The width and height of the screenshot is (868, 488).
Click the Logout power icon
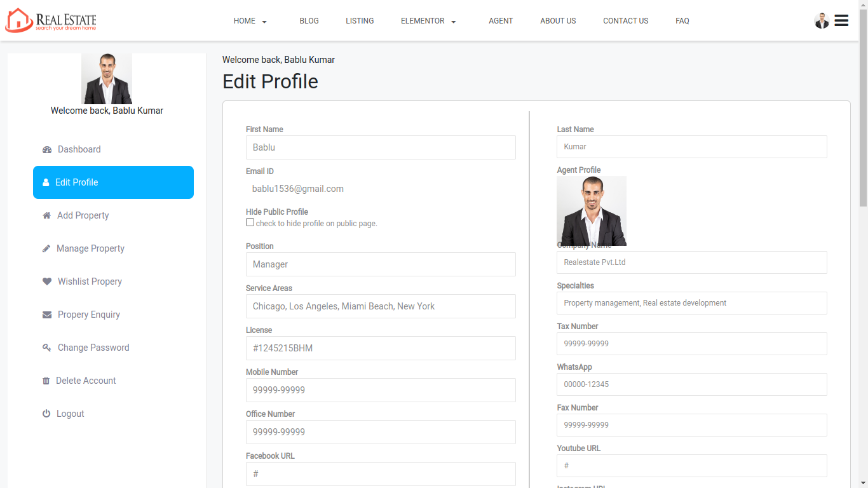(46, 414)
